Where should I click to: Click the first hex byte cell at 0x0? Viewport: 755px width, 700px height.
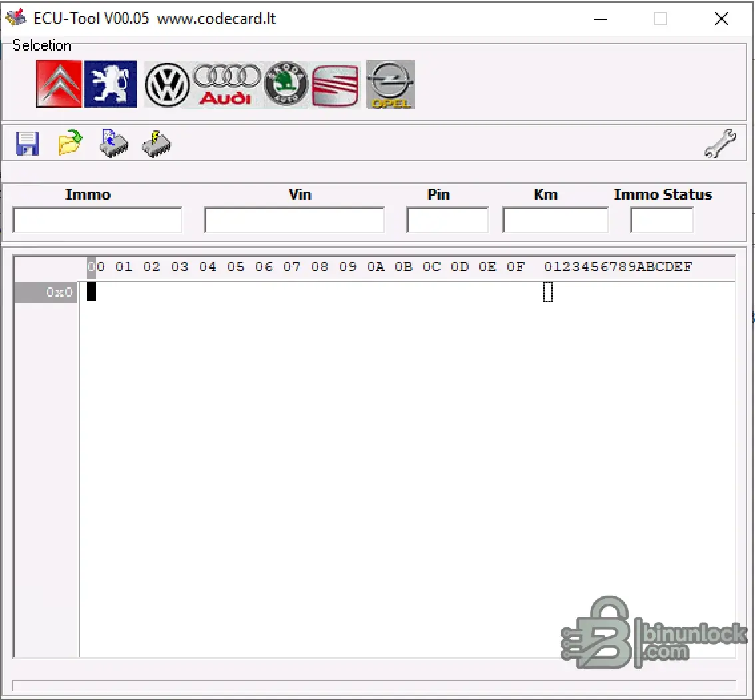click(x=92, y=292)
